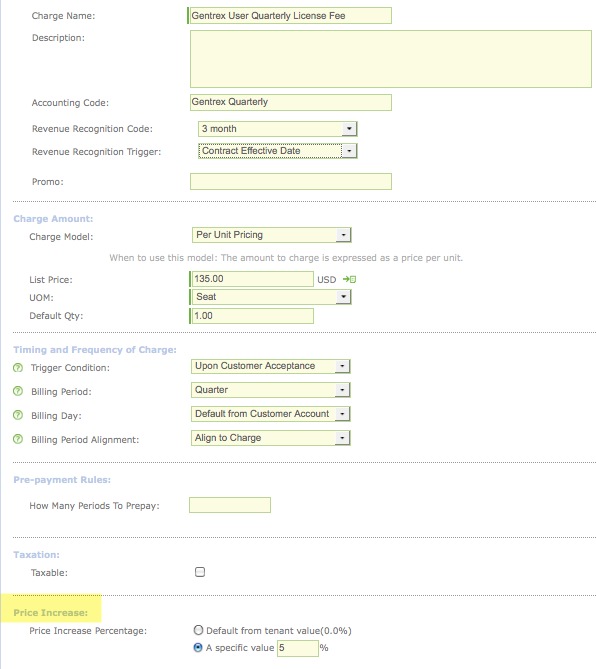Click the specific price increase percentage field

(298, 648)
